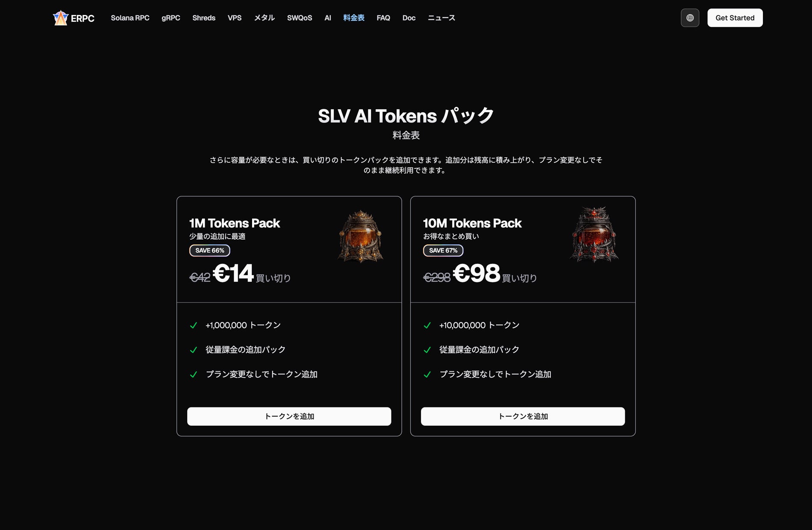Open the Doc link

coord(409,18)
